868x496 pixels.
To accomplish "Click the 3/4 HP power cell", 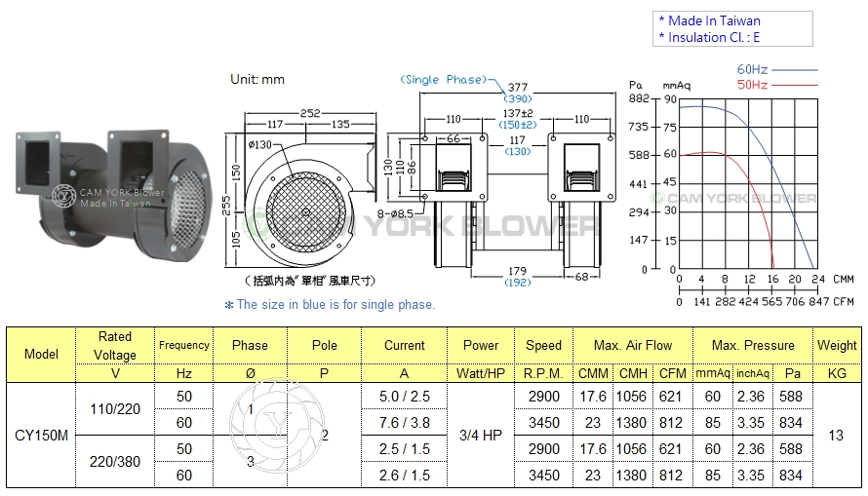I will click(481, 436).
